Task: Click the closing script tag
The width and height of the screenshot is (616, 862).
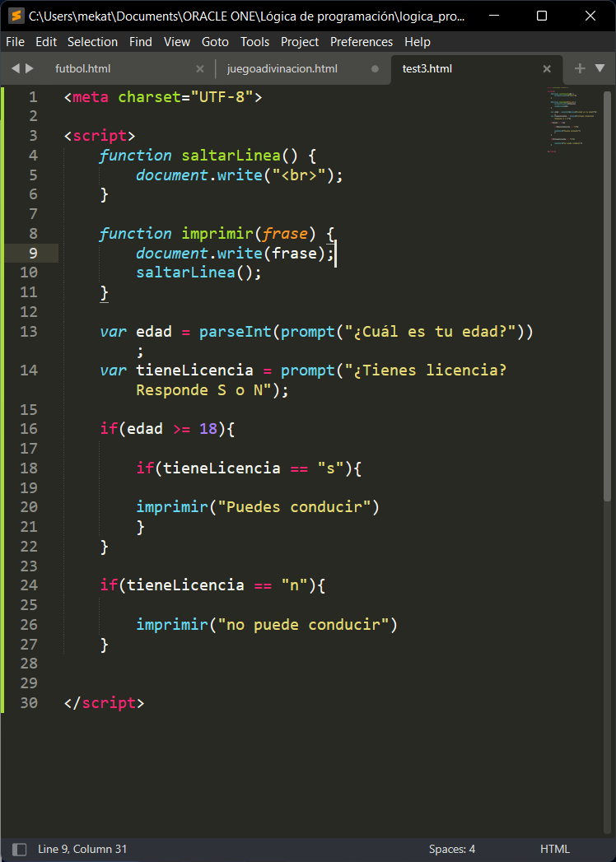Action: pos(104,702)
